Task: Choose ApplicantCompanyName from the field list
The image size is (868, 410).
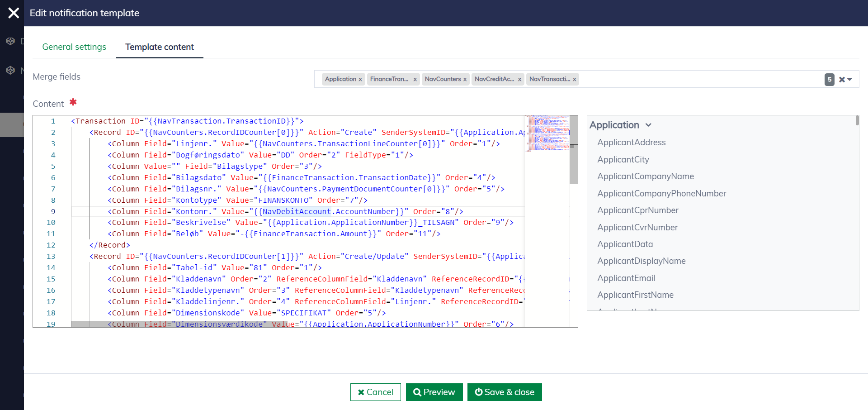Action: point(645,176)
